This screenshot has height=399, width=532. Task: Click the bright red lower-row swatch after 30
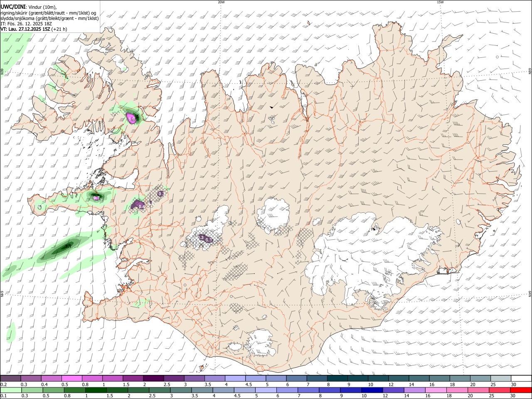(521, 390)
